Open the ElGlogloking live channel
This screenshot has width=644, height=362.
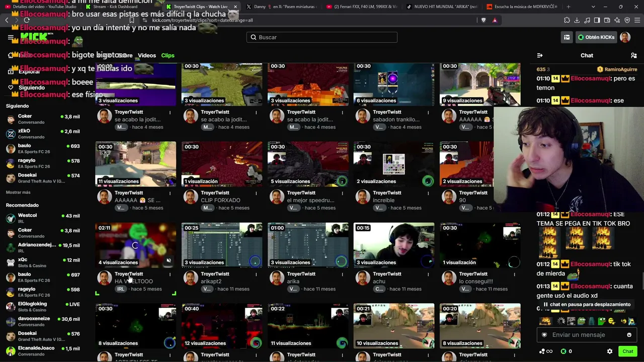click(x=43, y=307)
